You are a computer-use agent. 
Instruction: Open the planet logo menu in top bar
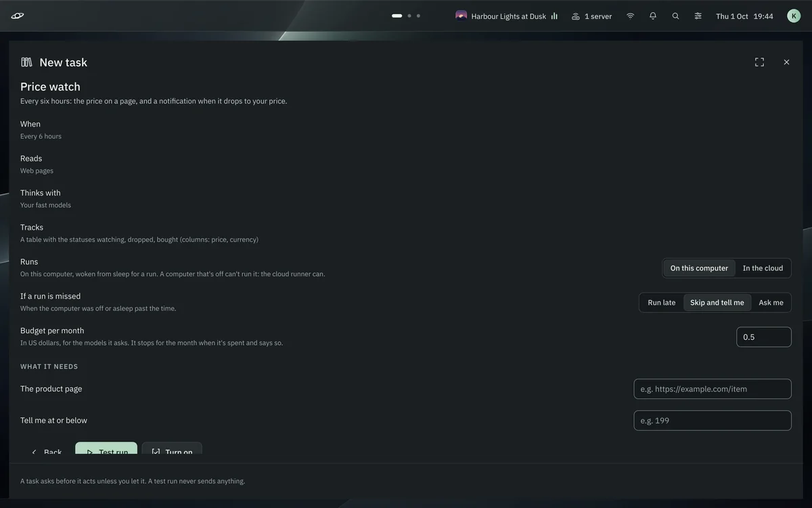tap(18, 16)
